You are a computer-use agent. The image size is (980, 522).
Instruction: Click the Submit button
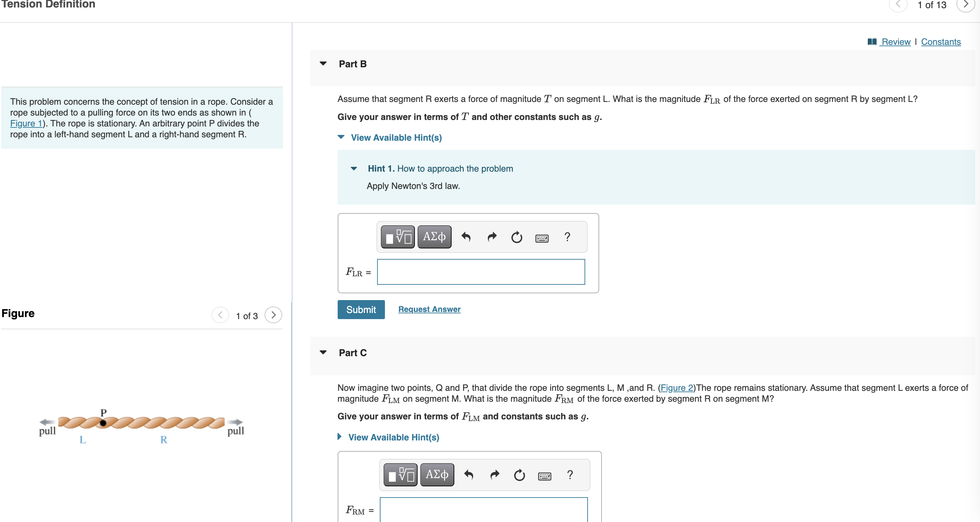tap(361, 310)
